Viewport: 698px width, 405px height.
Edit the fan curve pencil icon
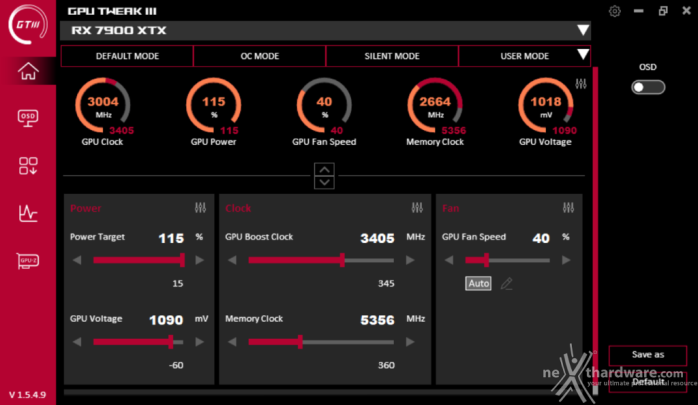click(x=507, y=284)
